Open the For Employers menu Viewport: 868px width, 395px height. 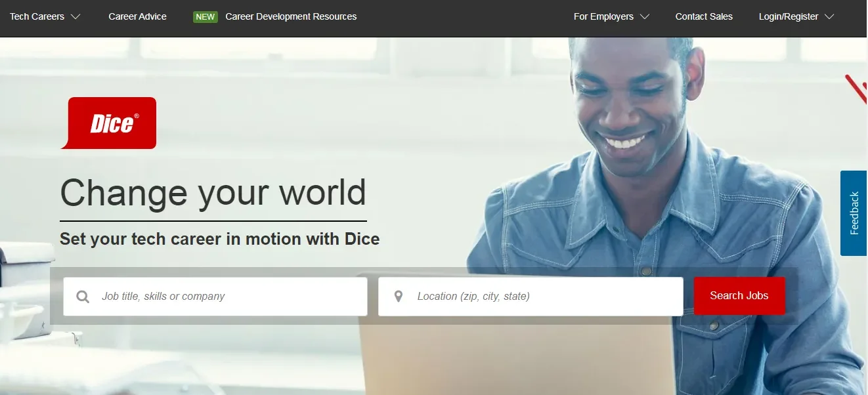[x=603, y=16]
